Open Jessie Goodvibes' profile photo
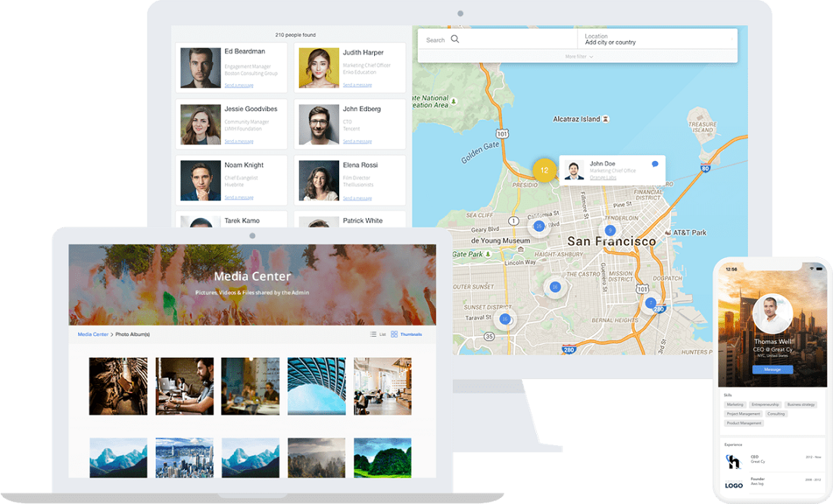The width and height of the screenshot is (833, 504). (200, 124)
